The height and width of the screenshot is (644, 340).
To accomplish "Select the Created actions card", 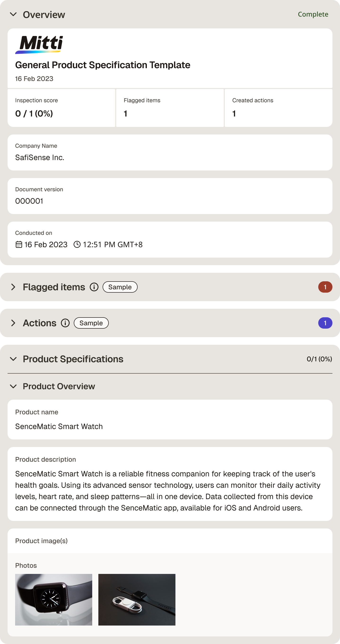I will pyautogui.click(x=278, y=108).
